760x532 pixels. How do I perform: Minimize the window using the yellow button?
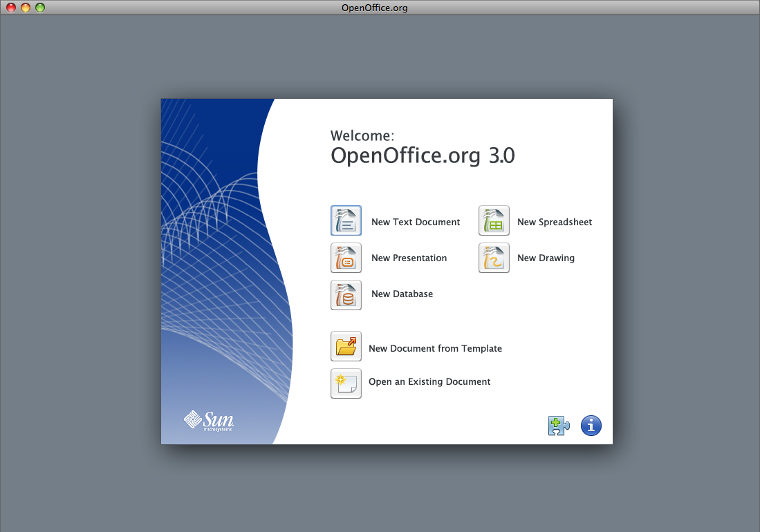tap(26, 8)
